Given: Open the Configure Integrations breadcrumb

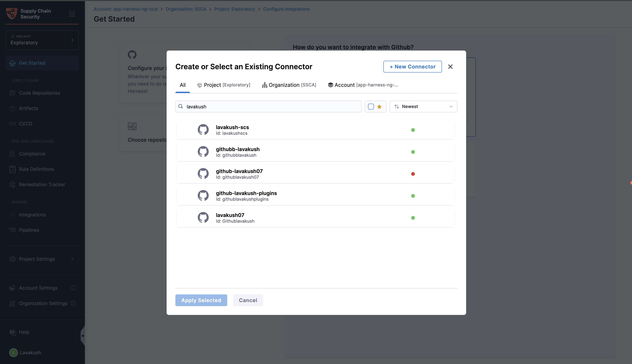Looking at the screenshot, I should pyautogui.click(x=286, y=9).
